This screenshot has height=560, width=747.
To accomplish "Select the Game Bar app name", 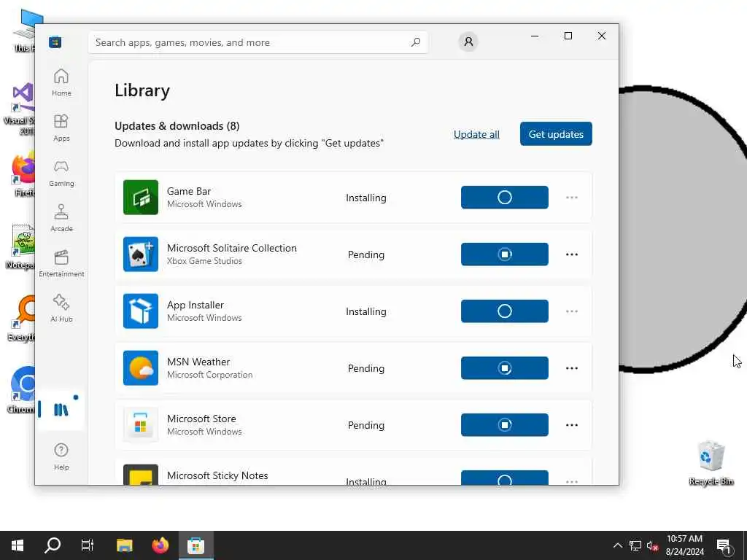I will pos(189,191).
